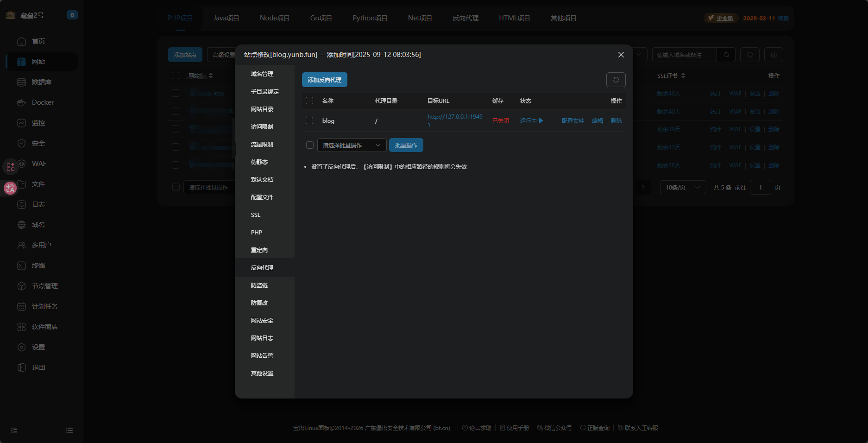
Task: Click the terminal icon in sidebar
Action: pyautogui.click(x=21, y=266)
